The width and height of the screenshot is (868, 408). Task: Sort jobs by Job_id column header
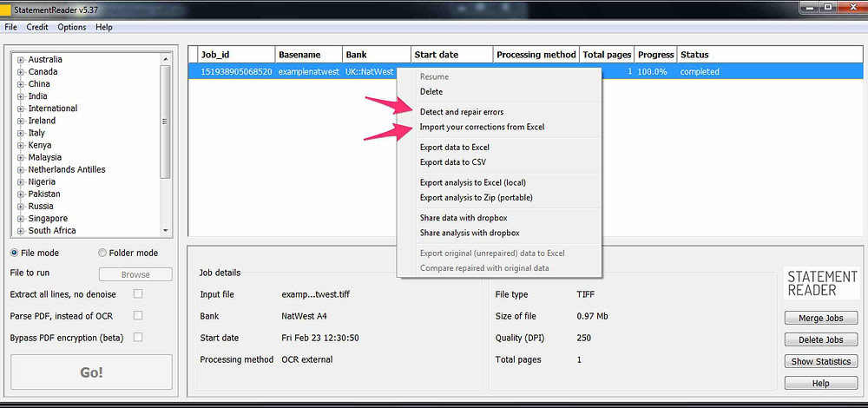point(236,55)
